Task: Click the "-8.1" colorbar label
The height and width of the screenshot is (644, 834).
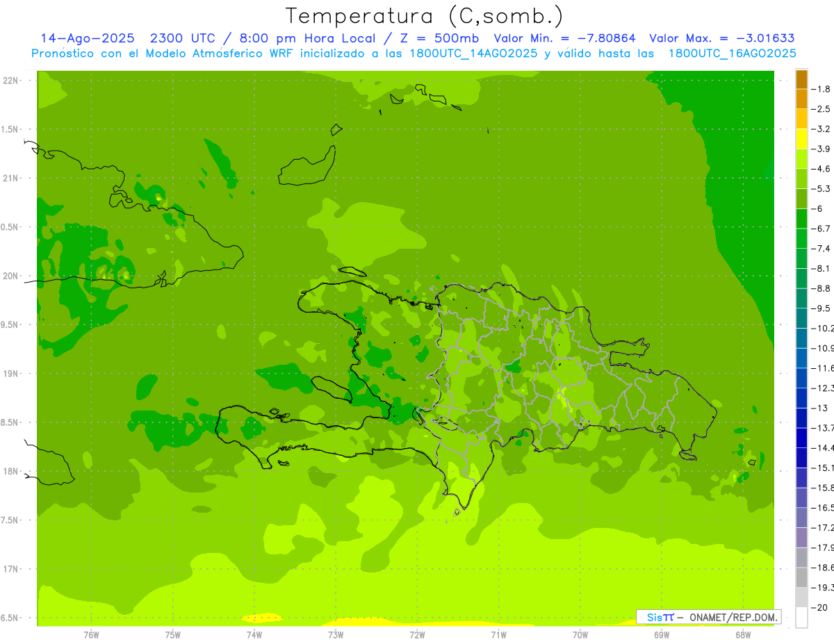Action: click(x=821, y=268)
